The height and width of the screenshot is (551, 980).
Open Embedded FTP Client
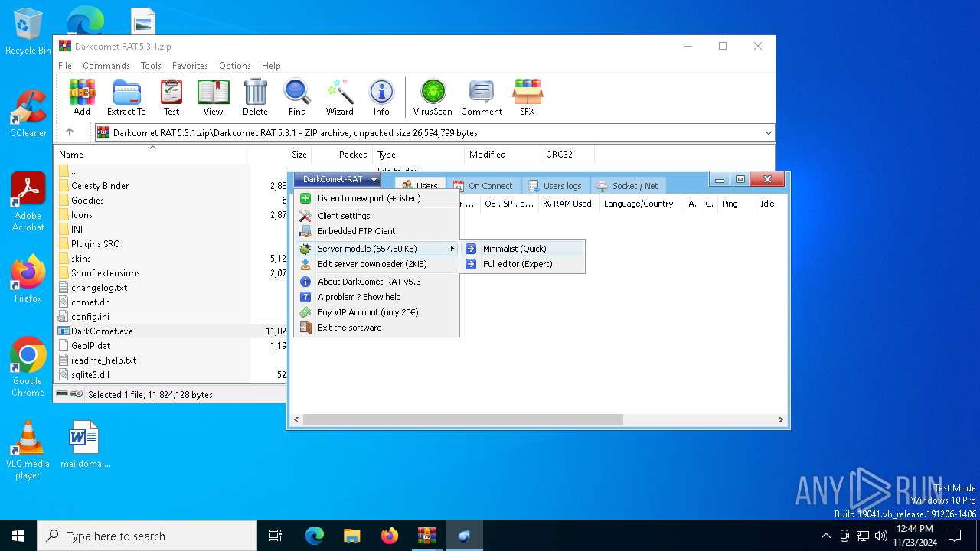click(x=377, y=231)
